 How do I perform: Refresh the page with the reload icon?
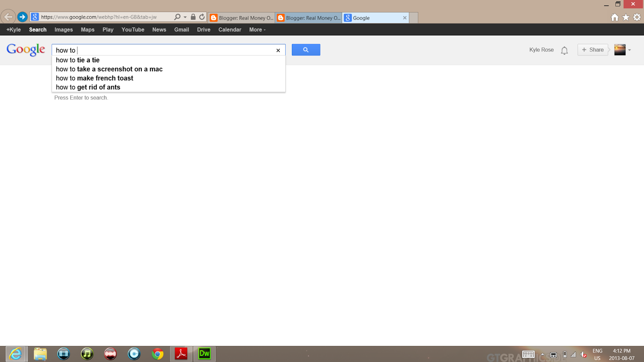(202, 17)
